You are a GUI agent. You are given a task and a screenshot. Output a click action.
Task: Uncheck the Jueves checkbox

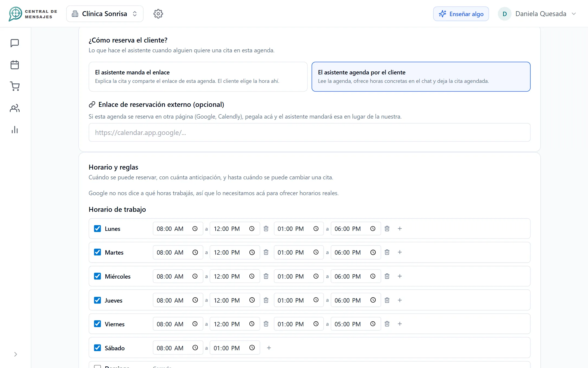97,300
